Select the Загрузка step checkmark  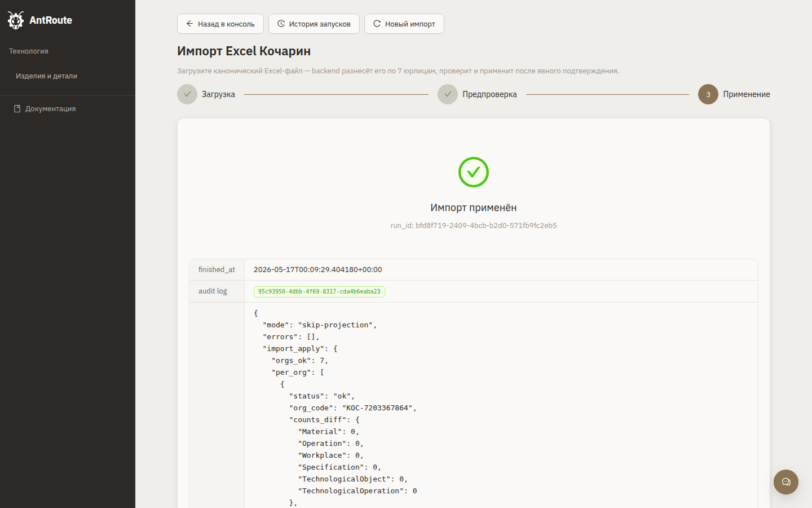pos(187,94)
